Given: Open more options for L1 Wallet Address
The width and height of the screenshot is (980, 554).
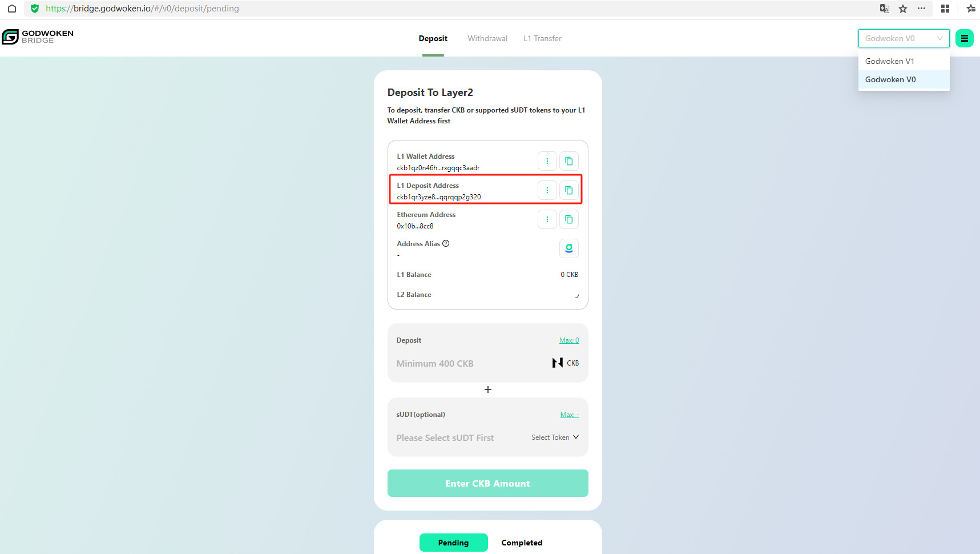Looking at the screenshot, I should 547,161.
